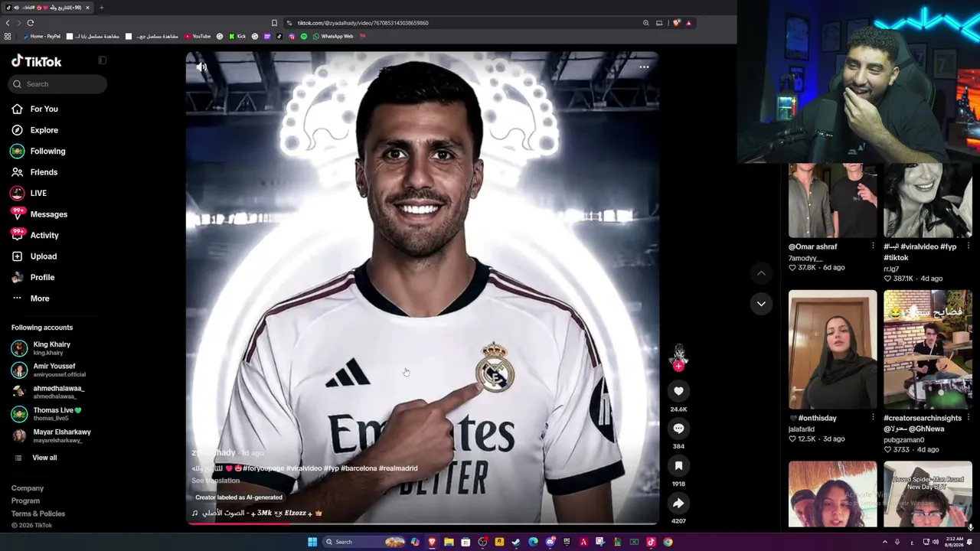Open the Upload page
Screen dimensions: 980x551
click(x=34, y=256)
